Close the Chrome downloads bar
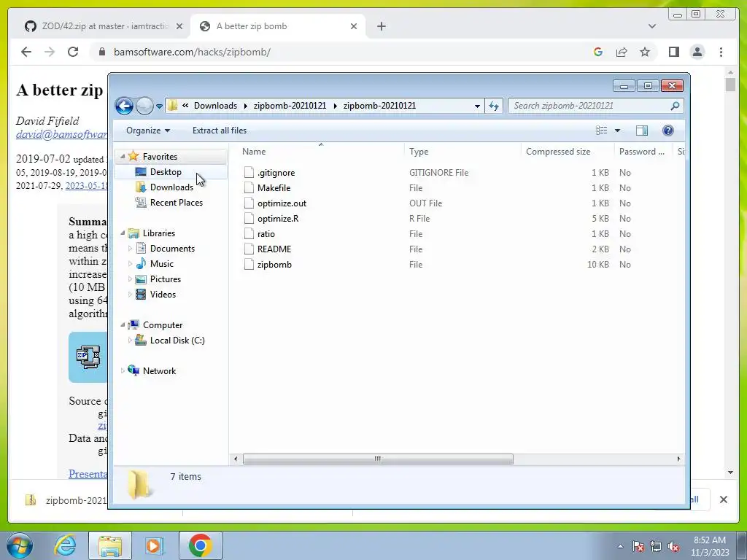The width and height of the screenshot is (747, 560). pyautogui.click(x=723, y=499)
